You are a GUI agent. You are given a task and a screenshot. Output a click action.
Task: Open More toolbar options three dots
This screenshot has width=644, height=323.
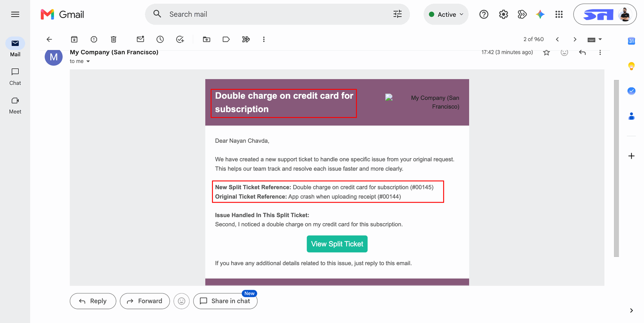pos(264,40)
